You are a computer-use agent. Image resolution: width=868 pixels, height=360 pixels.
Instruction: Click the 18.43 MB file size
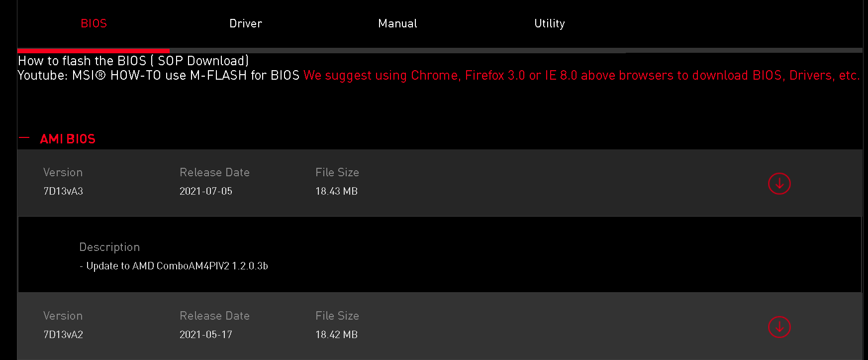pyautogui.click(x=336, y=191)
